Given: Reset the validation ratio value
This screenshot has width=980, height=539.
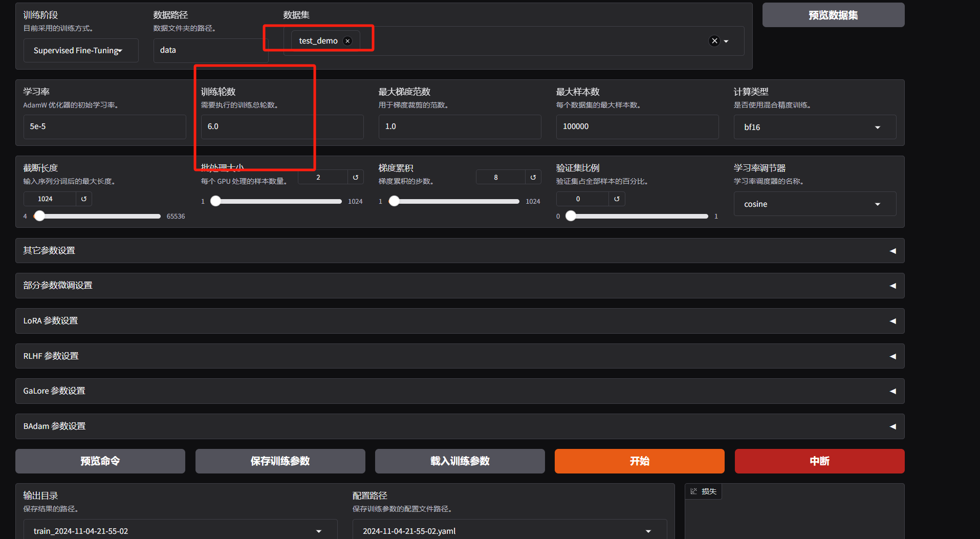Looking at the screenshot, I should [617, 199].
